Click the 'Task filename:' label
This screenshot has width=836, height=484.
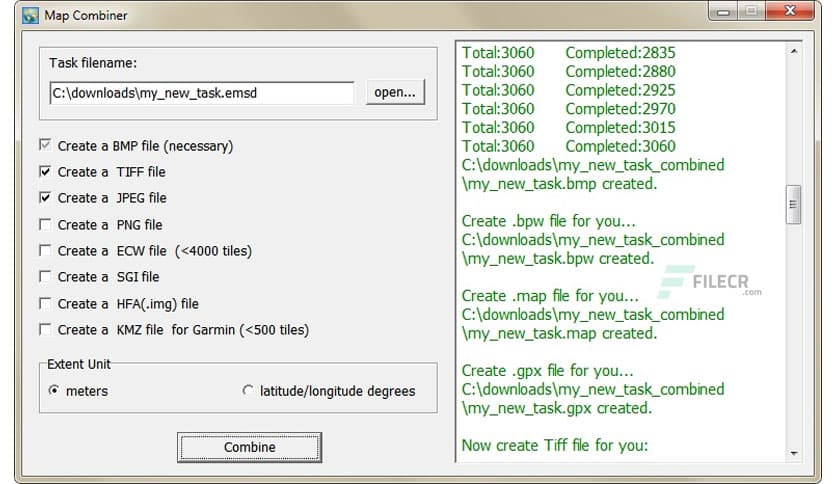[x=93, y=63]
